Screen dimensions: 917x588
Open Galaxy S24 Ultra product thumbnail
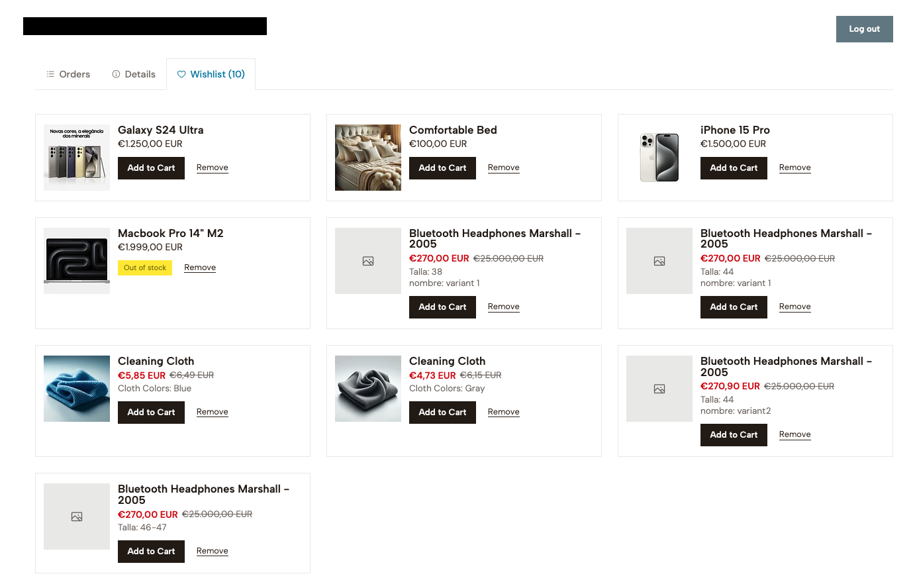77,158
